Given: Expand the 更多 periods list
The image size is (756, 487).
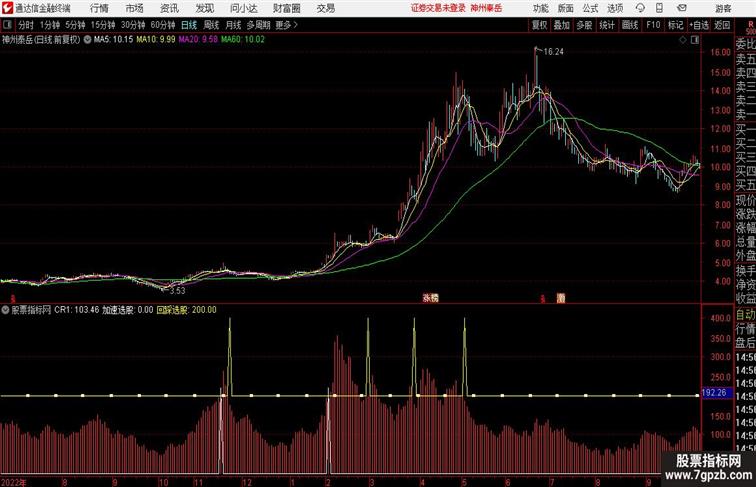Looking at the screenshot, I should 286,25.
